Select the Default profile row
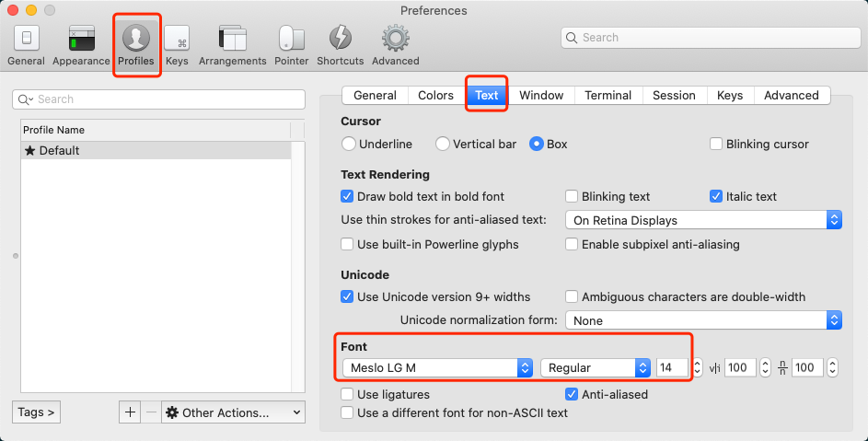The image size is (868, 441). click(x=156, y=151)
